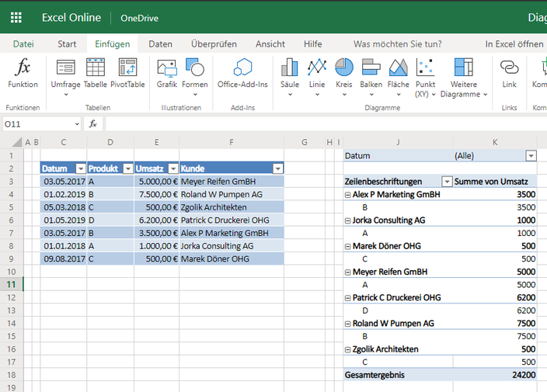This screenshot has height=392, width=547.
Task: Open the app launcher waffle icon
Action: click(x=16, y=17)
